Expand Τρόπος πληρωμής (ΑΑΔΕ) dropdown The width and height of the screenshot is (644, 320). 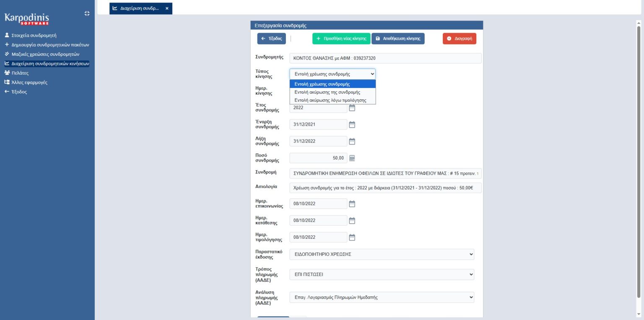point(382,275)
